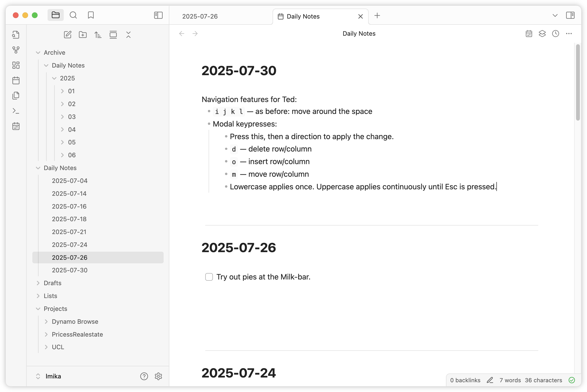Click the 2025-07-24 note heading
This screenshot has width=587, height=392.
[239, 373]
